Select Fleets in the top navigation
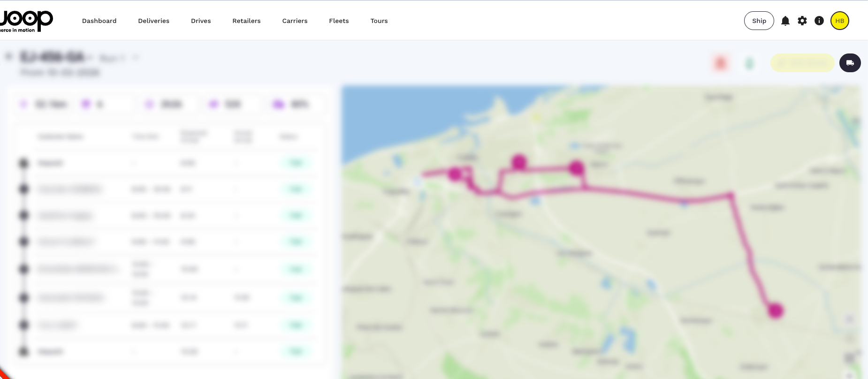Image resolution: width=868 pixels, height=379 pixels. coord(339,21)
